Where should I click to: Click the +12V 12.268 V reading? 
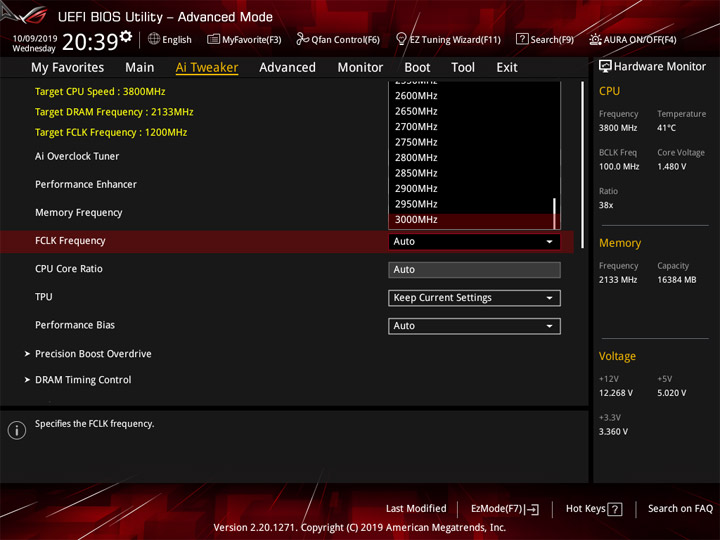[x=616, y=394]
